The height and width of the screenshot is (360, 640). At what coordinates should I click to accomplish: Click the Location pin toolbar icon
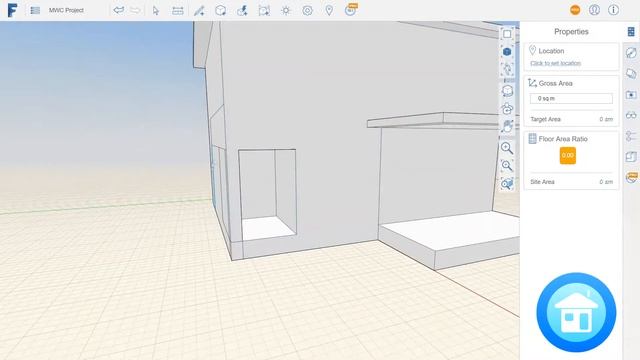click(329, 11)
